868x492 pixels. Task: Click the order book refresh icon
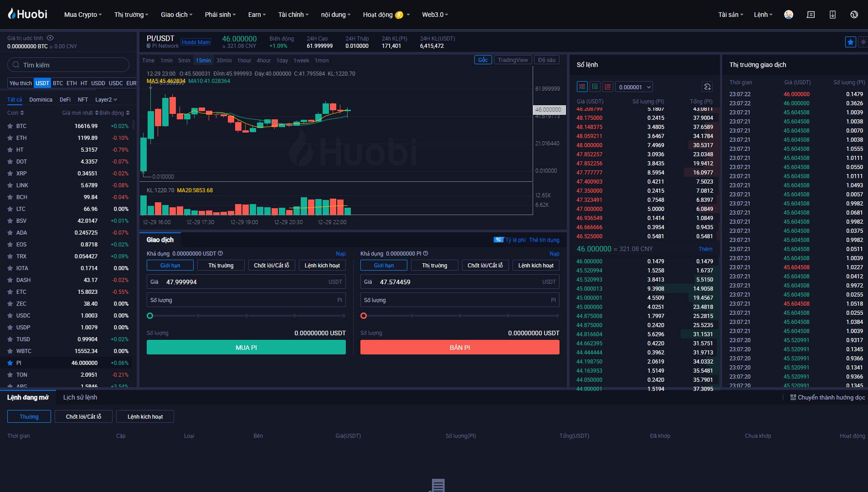pyautogui.click(x=707, y=87)
